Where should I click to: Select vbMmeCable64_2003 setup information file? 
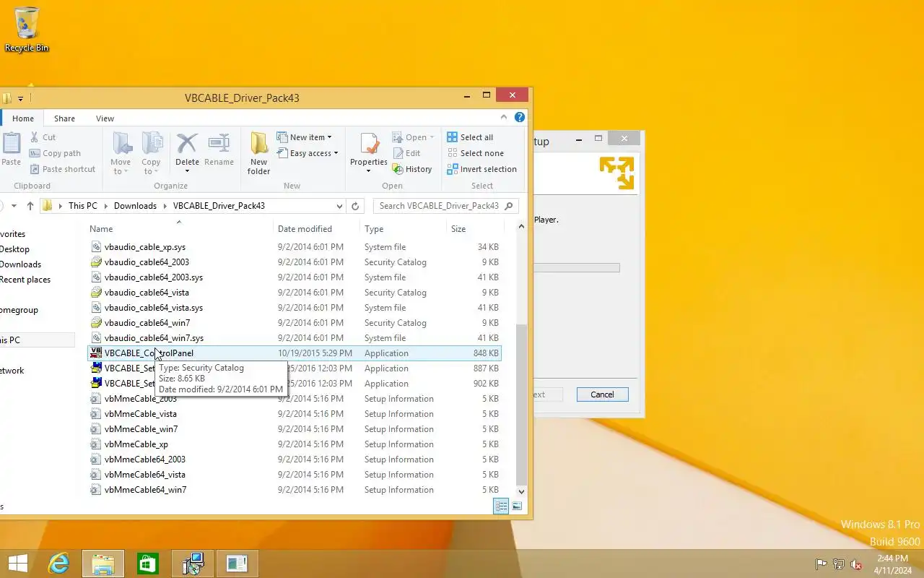tap(294, 460)
